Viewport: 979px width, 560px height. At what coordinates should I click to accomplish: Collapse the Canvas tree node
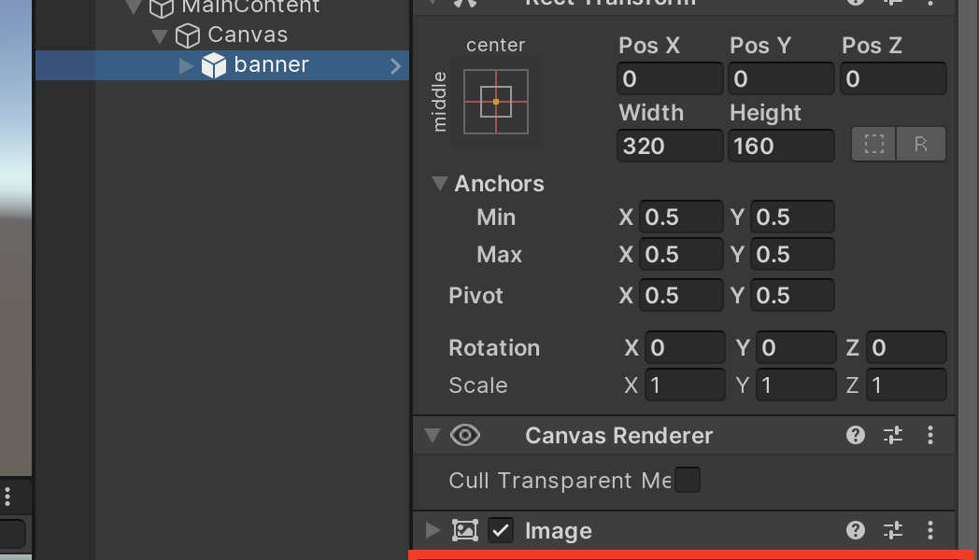click(160, 35)
